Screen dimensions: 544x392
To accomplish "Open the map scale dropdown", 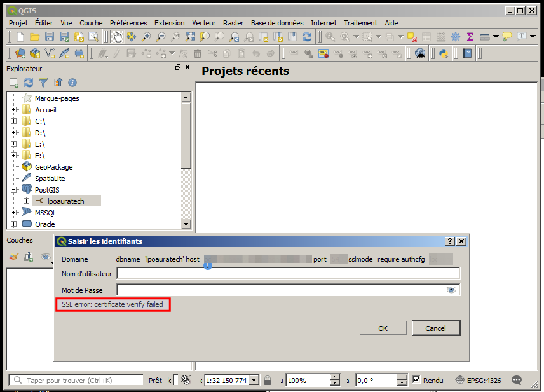I will [x=254, y=380].
